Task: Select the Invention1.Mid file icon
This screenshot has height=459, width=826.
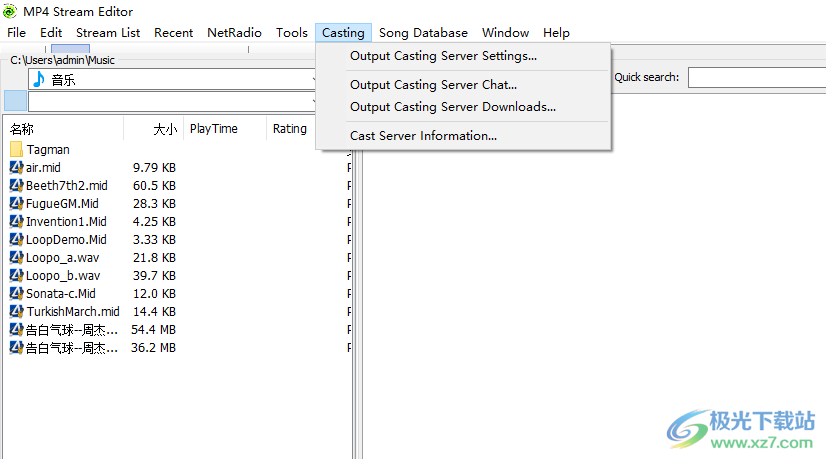Action: 16,221
